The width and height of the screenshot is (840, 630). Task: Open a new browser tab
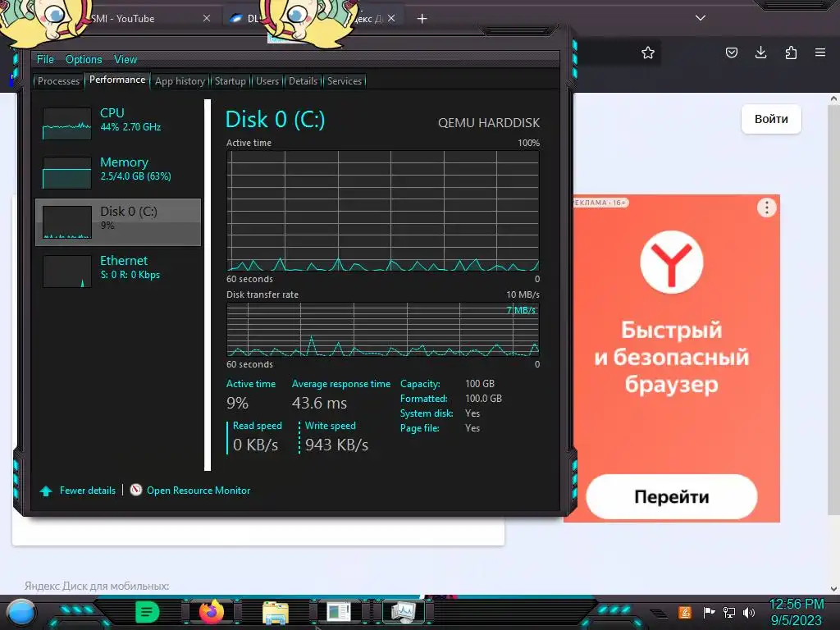[422, 19]
